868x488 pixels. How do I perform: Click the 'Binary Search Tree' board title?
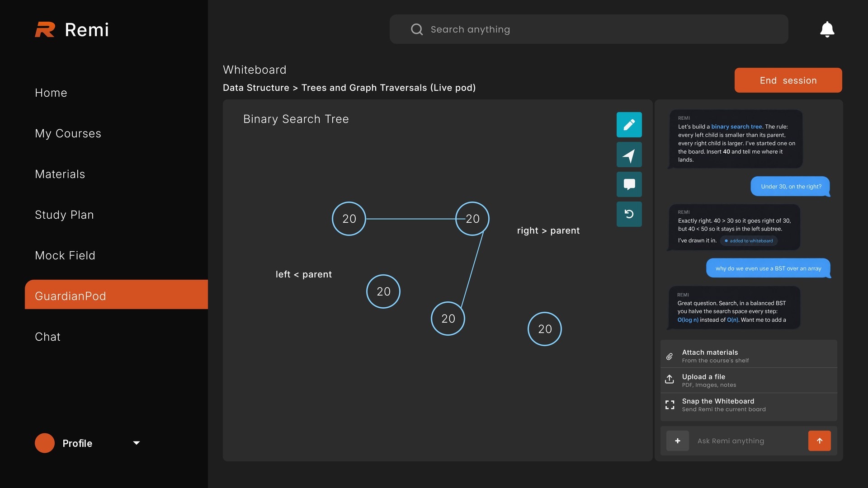coord(296,119)
